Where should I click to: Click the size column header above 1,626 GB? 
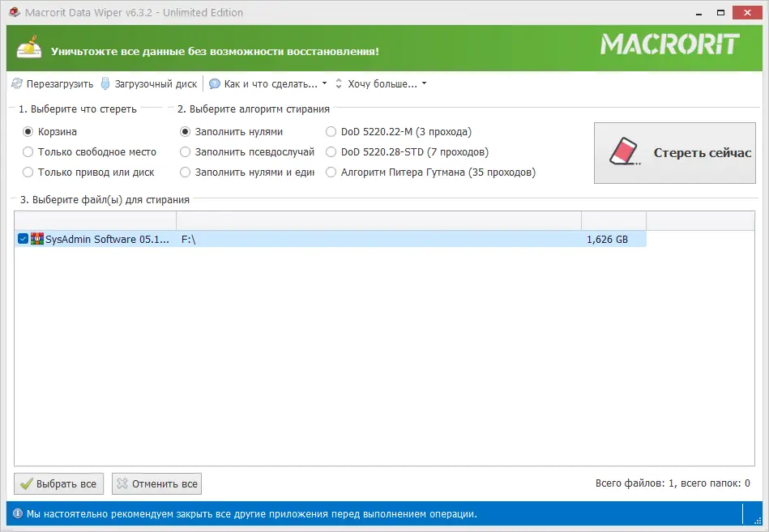tap(613, 220)
